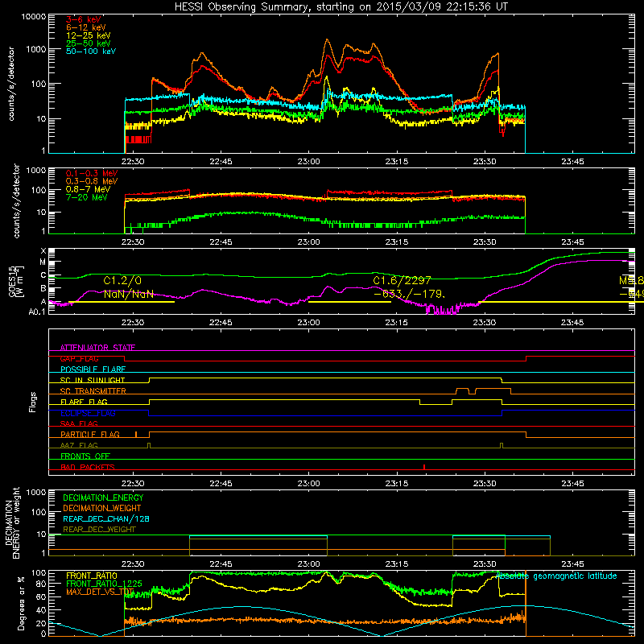Click the 0.8-7 MeV legend entry
Screen dimensions: 644x644
(88, 189)
